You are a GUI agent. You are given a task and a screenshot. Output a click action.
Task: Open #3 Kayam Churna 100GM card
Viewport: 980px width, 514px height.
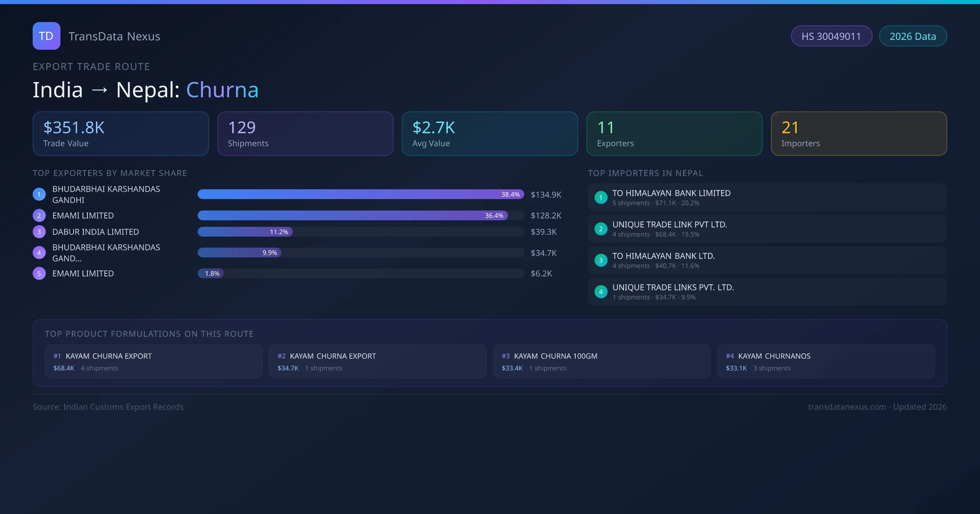click(x=601, y=361)
